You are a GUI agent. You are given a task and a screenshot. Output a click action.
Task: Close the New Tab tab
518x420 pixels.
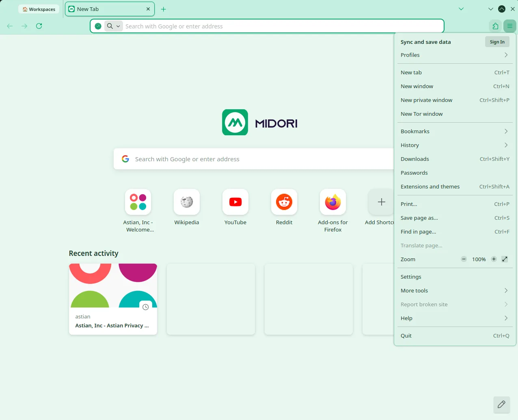148,9
